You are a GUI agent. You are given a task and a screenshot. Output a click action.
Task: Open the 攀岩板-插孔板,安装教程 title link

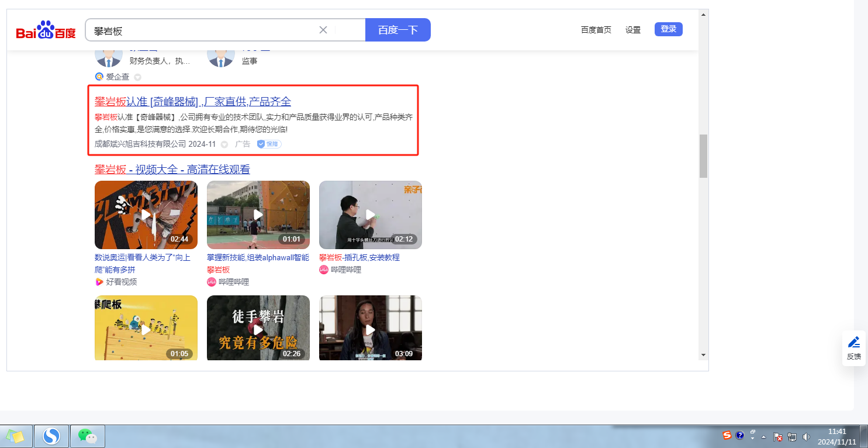point(359,257)
